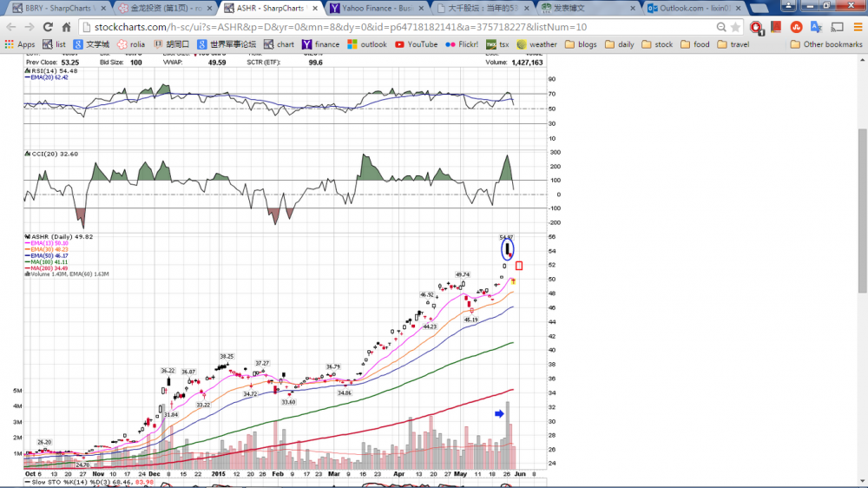Image resolution: width=868 pixels, height=488 pixels.
Task: Open the Google Translate extension
Action: 816,27
